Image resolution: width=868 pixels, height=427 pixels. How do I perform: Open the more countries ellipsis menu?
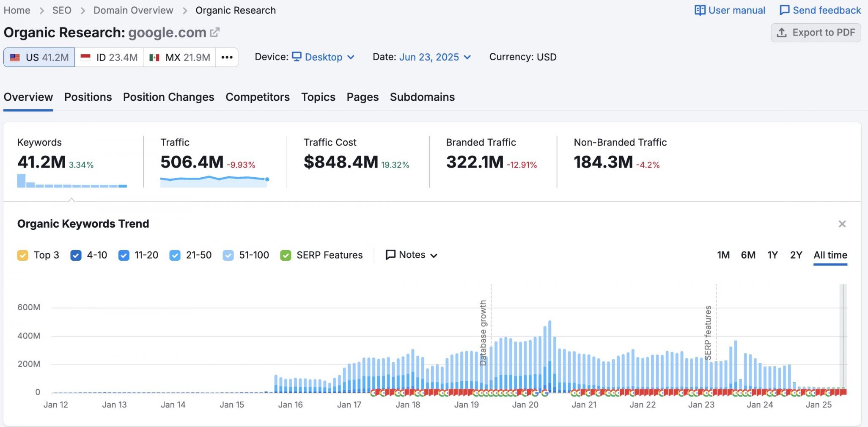click(x=227, y=57)
